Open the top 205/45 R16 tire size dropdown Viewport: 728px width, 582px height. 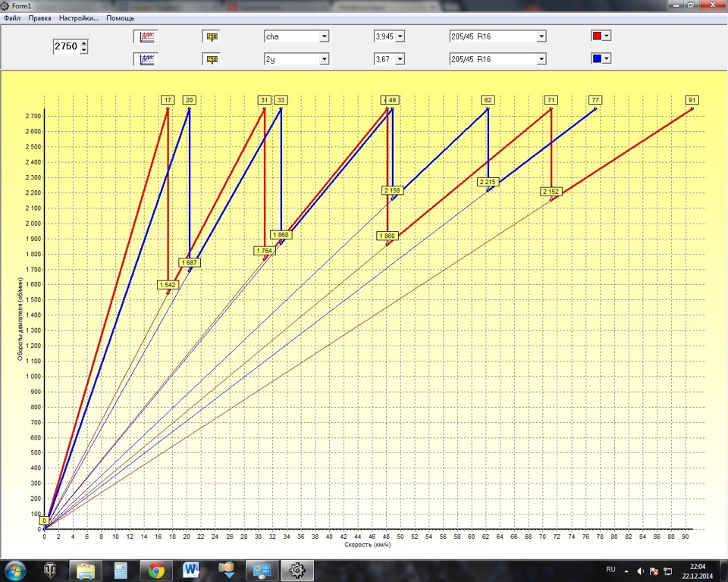(541, 36)
